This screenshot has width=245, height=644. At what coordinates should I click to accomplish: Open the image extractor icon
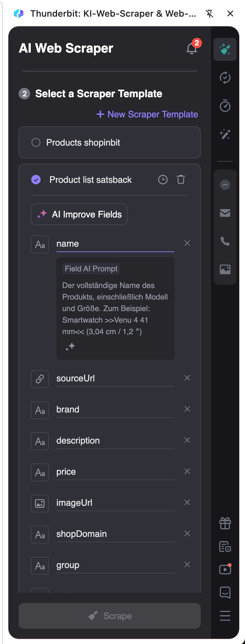point(225,269)
